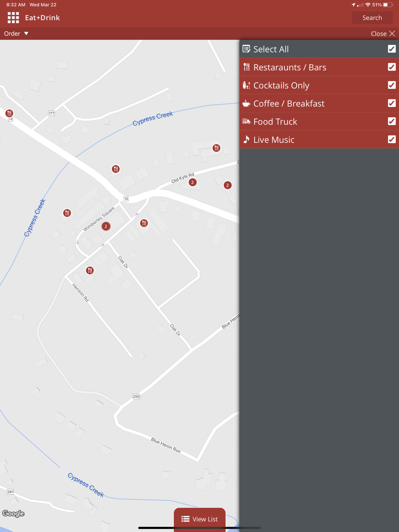Screen dimensions: 399x532
Task: Click the location arrow status icon
Action: pyautogui.click(x=353, y=5)
